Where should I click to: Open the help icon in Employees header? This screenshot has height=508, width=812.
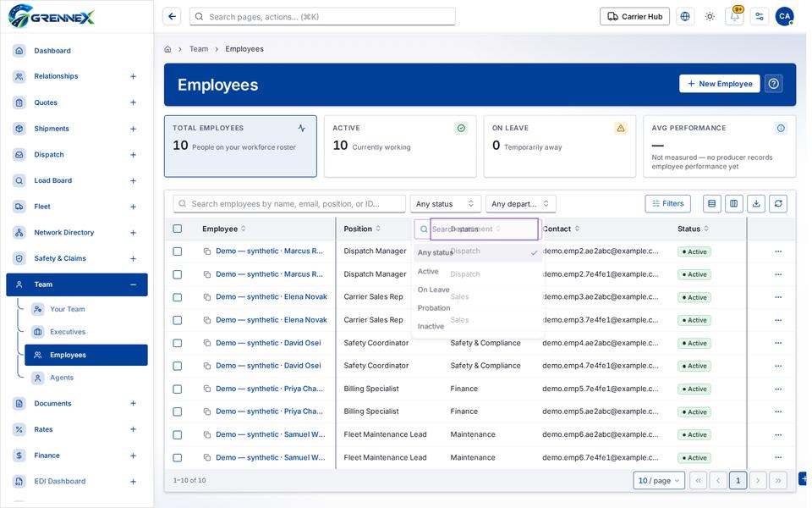click(774, 84)
